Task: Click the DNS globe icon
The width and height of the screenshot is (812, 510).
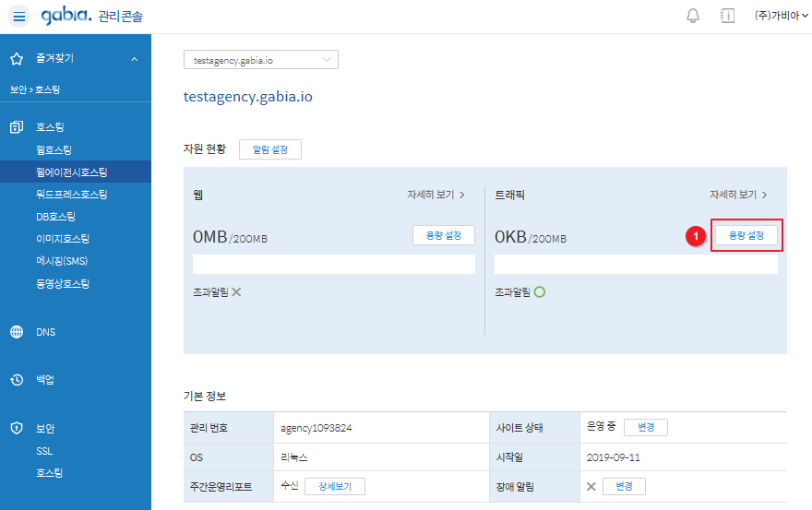Action: pos(17,332)
